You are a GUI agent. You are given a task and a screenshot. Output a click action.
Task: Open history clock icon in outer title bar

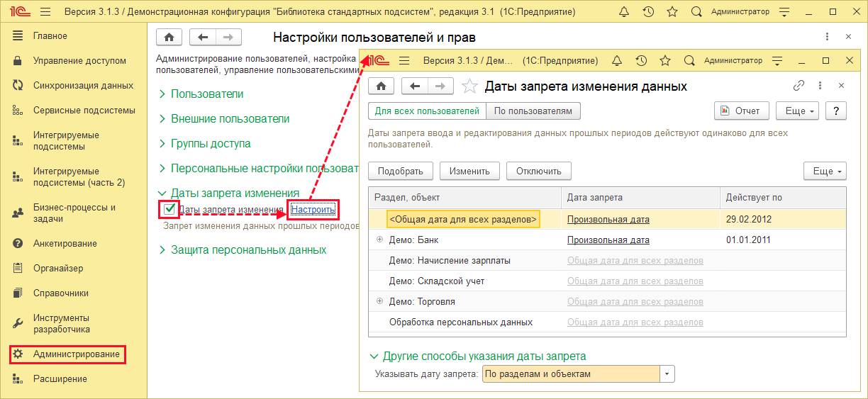pyautogui.click(x=648, y=12)
